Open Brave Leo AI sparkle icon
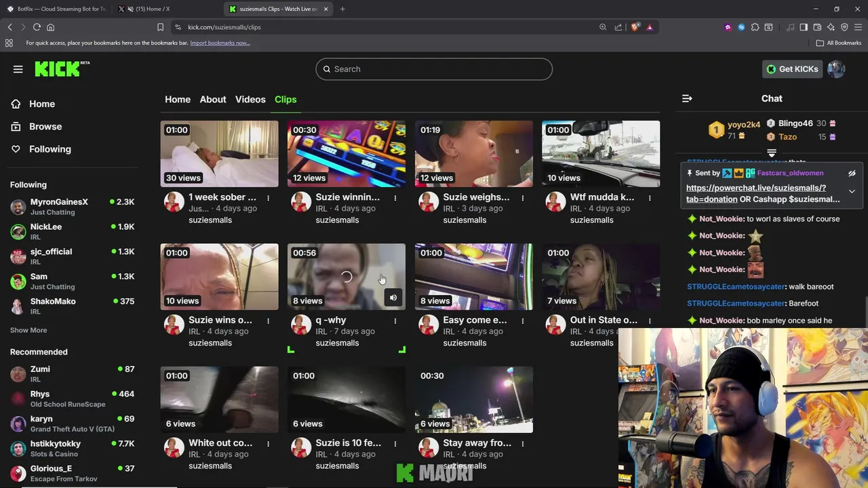Screen dimensions: 868x488 pos(831,27)
